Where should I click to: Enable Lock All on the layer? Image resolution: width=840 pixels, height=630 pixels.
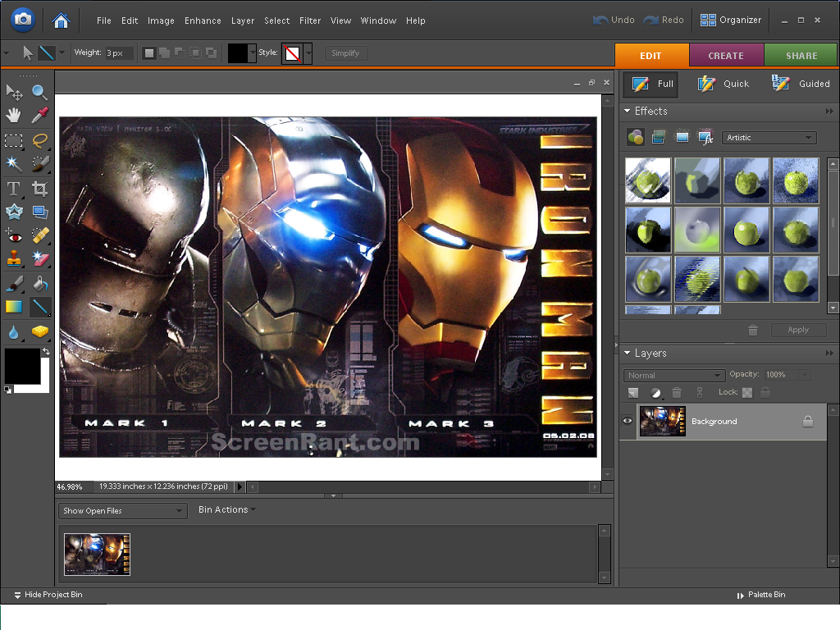(x=765, y=393)
